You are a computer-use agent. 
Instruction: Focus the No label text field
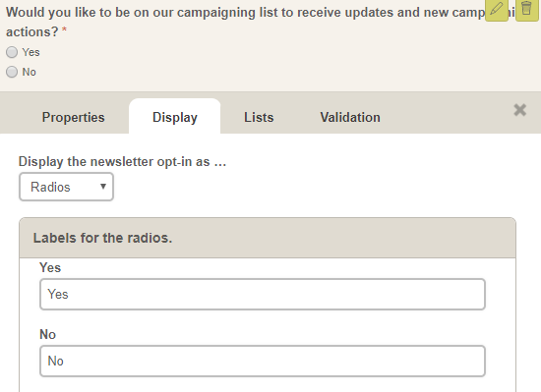(x=263, y=361)
